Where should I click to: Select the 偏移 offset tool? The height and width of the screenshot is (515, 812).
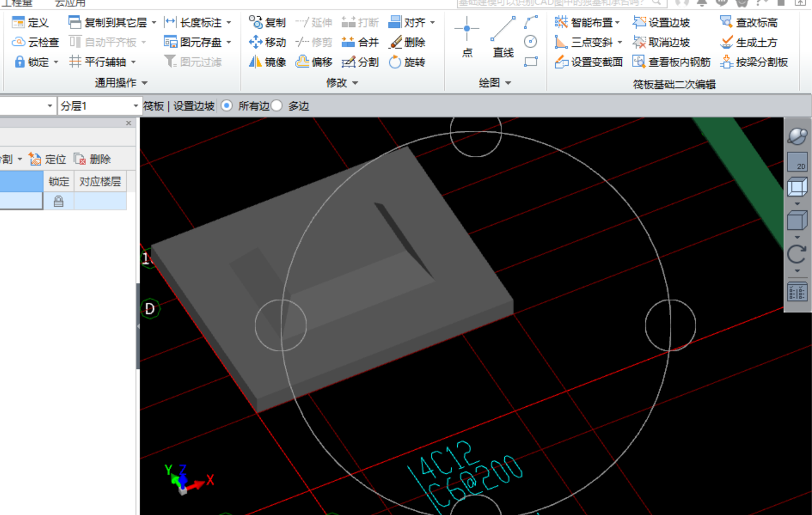pos(313,61)
